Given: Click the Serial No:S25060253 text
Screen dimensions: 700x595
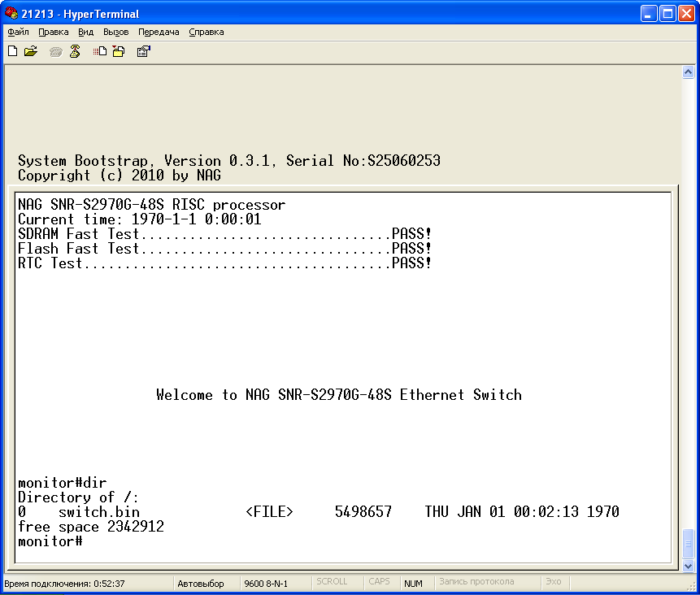Looking at the screenshot, I should (363, 161).
